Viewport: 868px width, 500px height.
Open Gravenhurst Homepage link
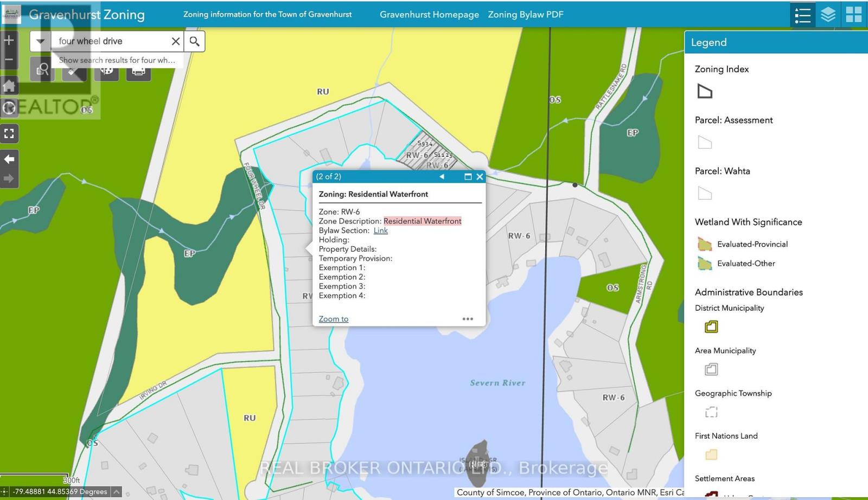tap(429, 15)
